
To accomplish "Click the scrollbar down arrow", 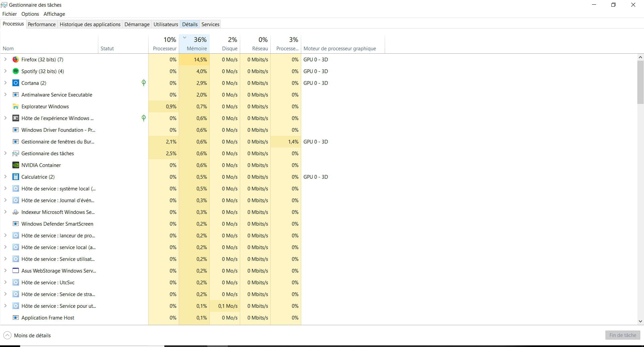I will pos(640,321).
